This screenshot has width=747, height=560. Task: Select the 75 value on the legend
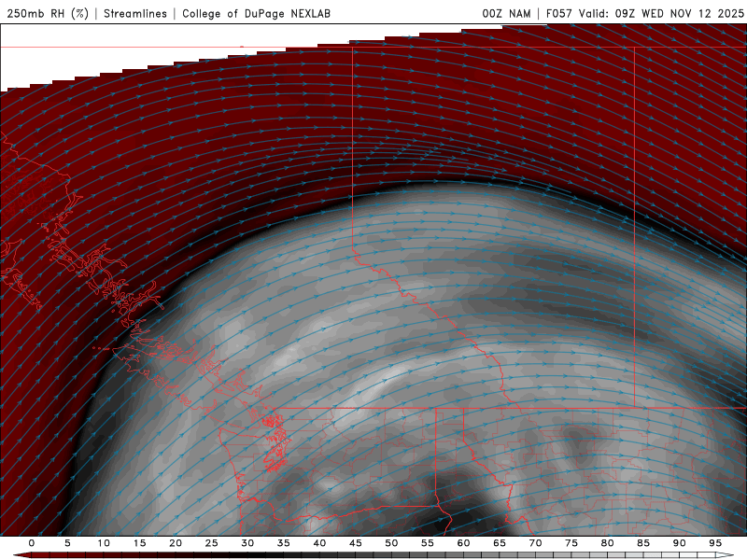571,543
